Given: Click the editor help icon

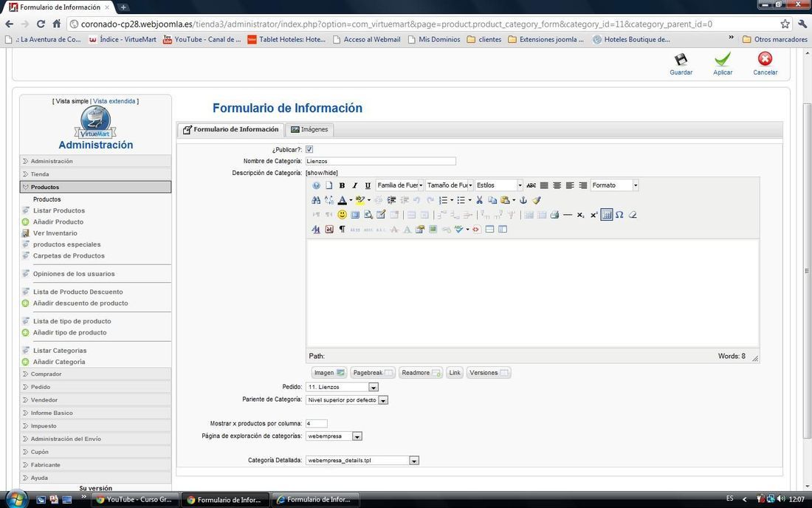Looking at the screenshot, I should (x=316, y=185).
